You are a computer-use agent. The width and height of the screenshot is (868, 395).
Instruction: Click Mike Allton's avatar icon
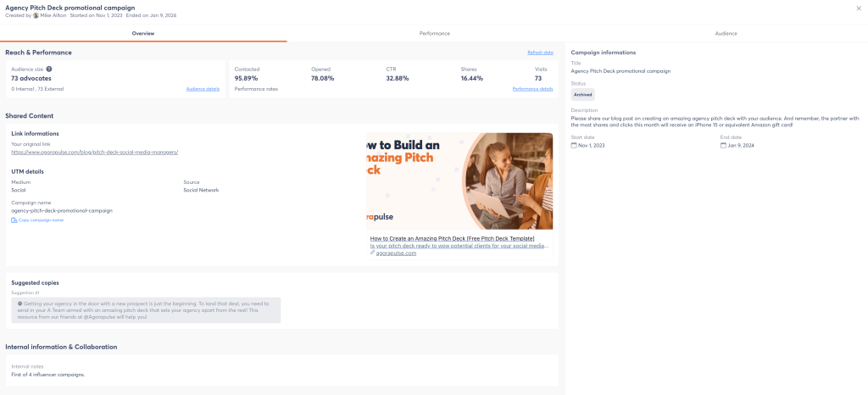click(x=36, y=15)
